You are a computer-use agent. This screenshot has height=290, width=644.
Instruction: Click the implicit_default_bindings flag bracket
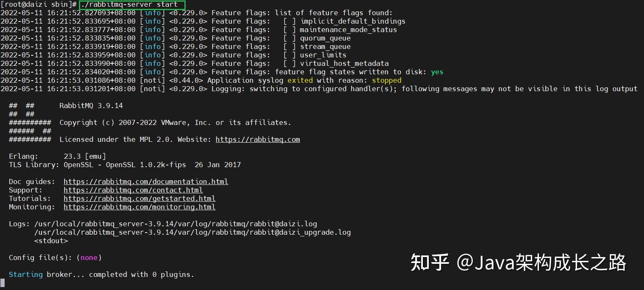click(290, 21)
